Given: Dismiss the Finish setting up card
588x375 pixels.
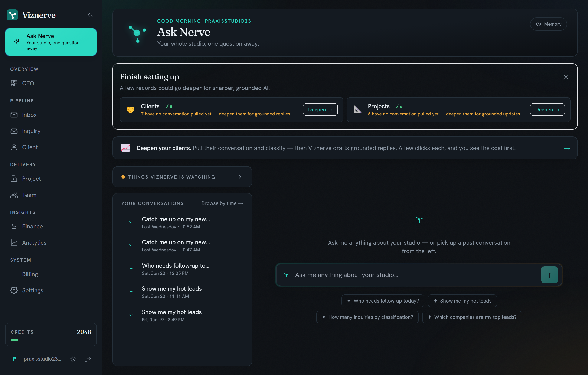Looking at the screenshot, I should coord(566,77).
